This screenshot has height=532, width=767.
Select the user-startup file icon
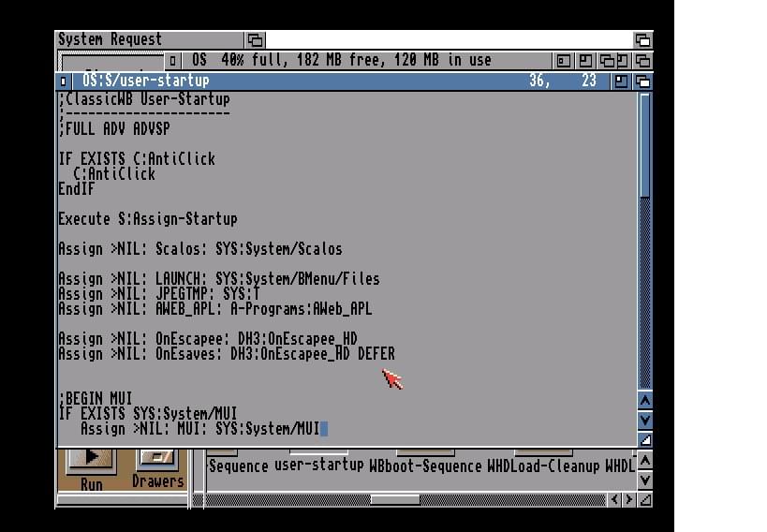(x=318, y=465)
